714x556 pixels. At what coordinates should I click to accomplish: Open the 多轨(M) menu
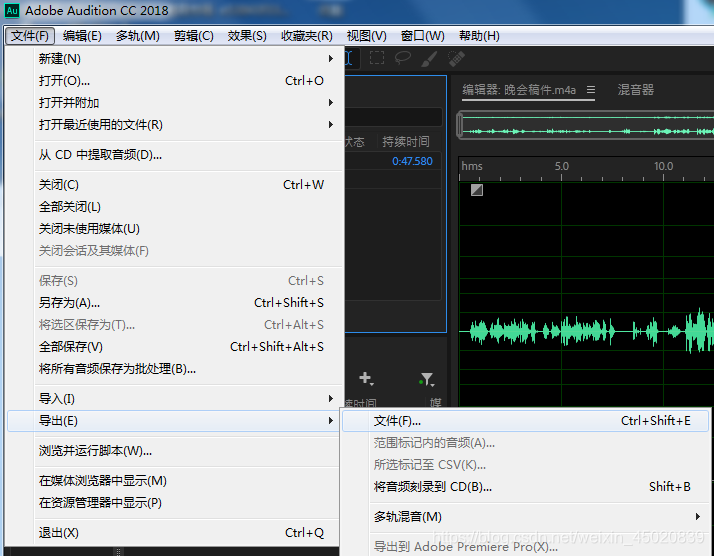click(x=138, y=36)
